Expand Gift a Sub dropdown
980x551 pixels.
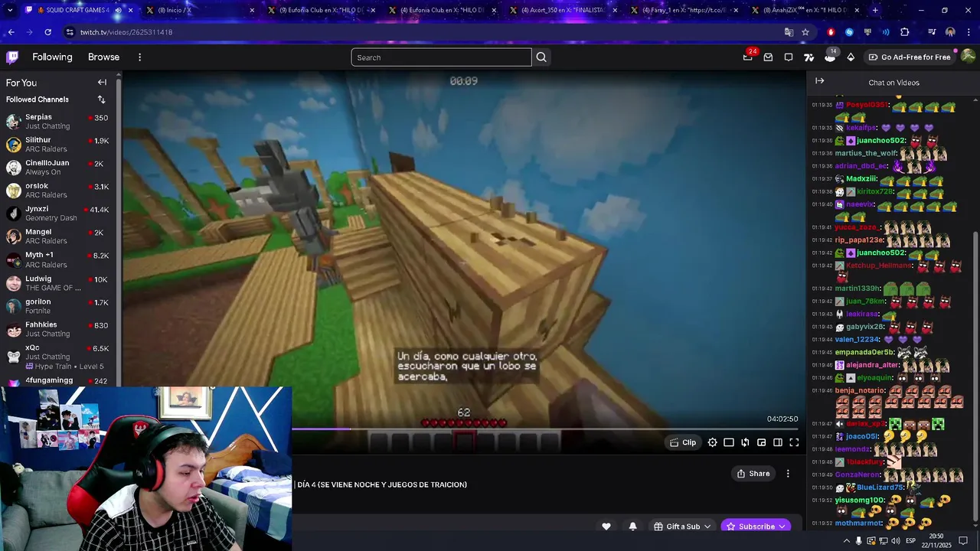coord(707,527)
